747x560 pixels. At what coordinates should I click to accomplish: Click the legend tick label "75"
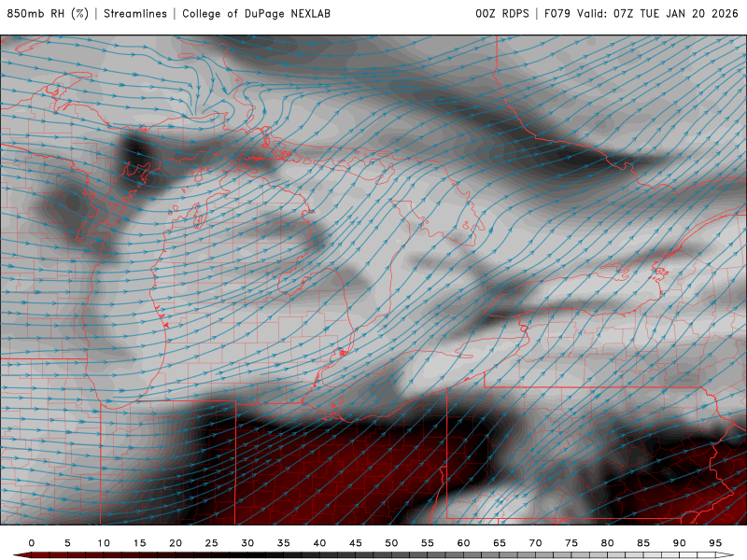pyautogui.click(x=571, y=543)
